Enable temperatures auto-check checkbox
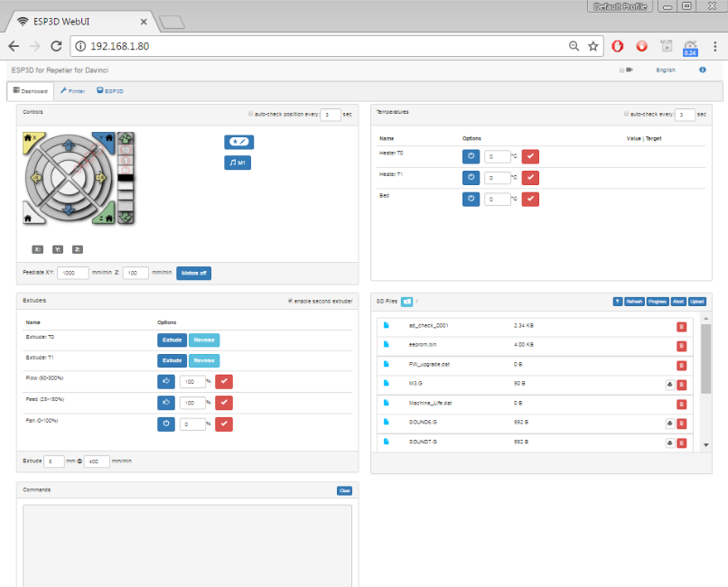This screenshot has width=728, height=587. 626,114
